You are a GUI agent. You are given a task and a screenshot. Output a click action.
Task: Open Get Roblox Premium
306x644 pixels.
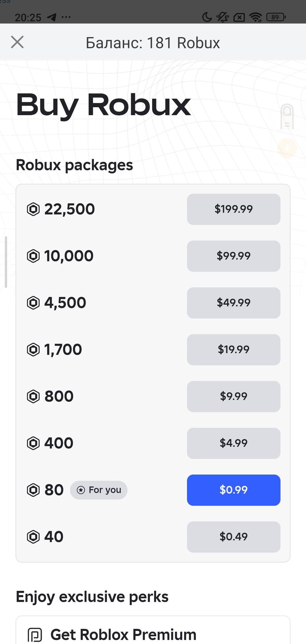pos(123,635)
